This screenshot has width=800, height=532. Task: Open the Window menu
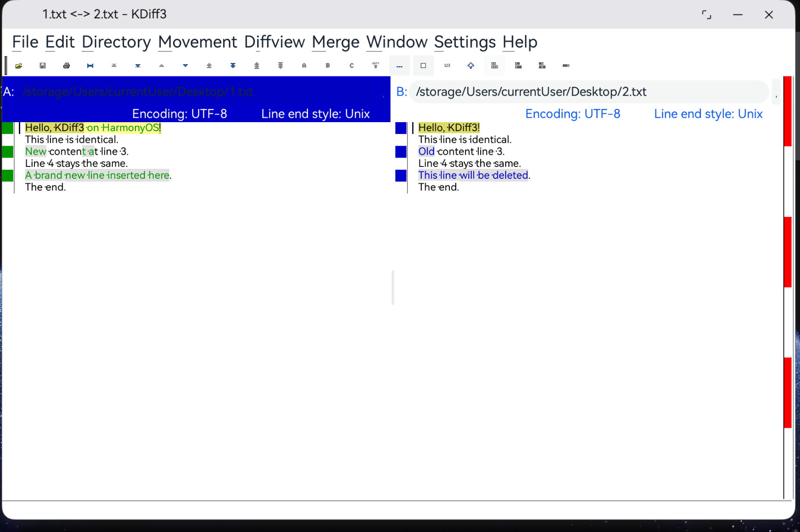pos(397,42)
